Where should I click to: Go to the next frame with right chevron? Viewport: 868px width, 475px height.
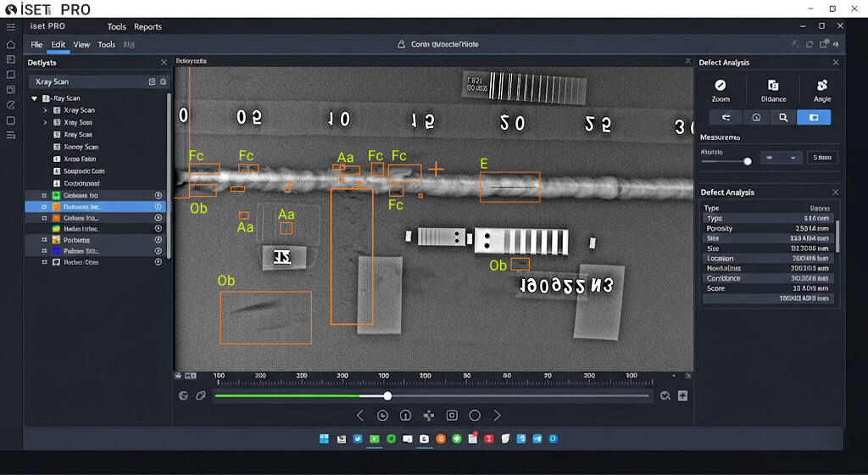(x=497, y=416)
